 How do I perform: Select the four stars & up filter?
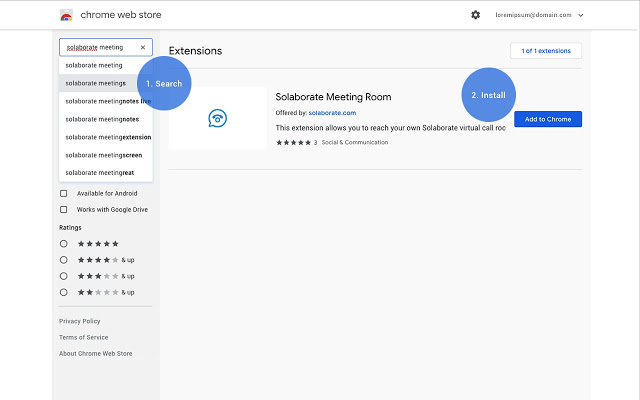click(x=64, y=260)
